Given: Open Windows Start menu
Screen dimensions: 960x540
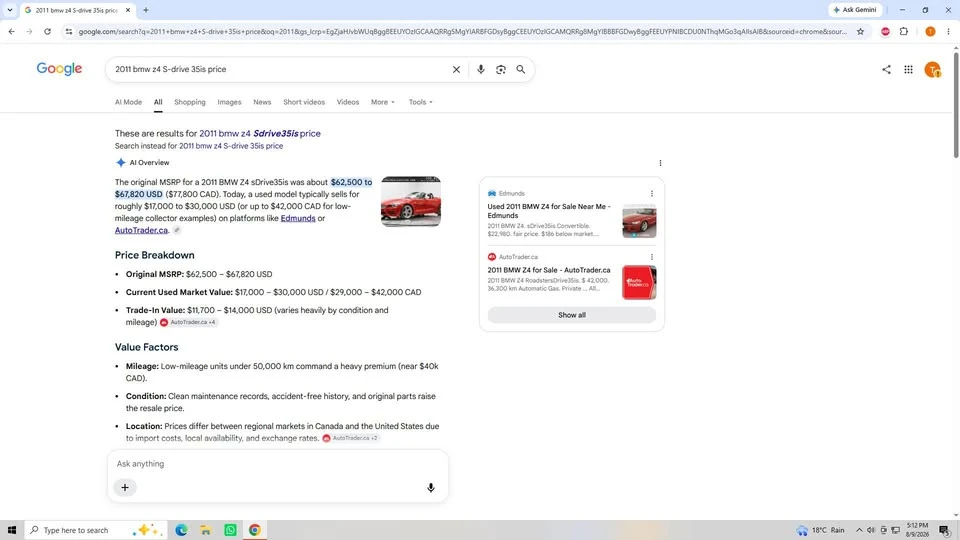Looking at the screenshot, I should point(12,530).
